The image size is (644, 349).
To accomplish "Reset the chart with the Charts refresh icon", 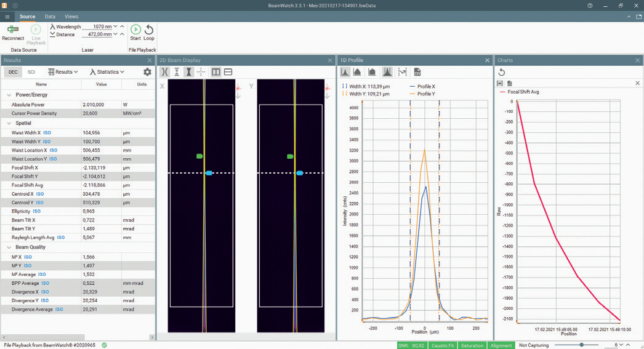I will pos(502,72).
